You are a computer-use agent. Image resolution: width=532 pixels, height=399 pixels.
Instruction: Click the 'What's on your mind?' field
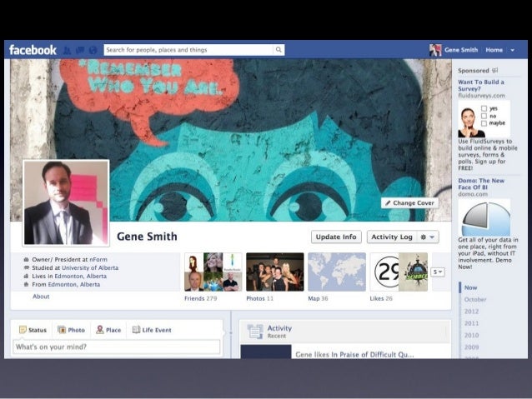point(117,347)
